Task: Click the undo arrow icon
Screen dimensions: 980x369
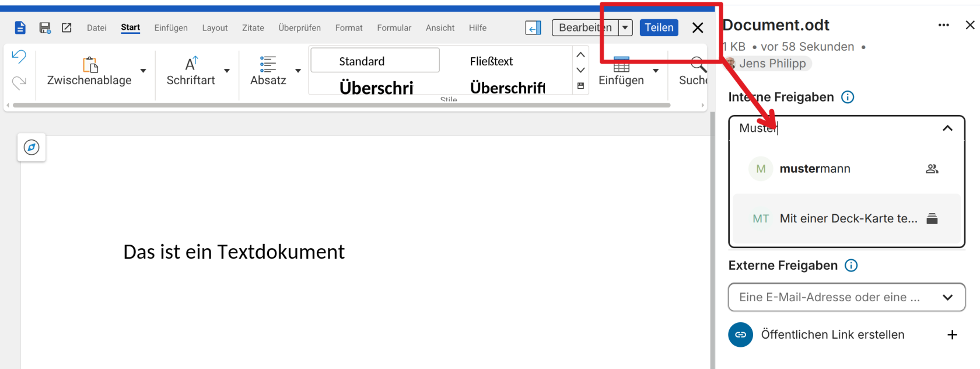Action: click(19, 57)
